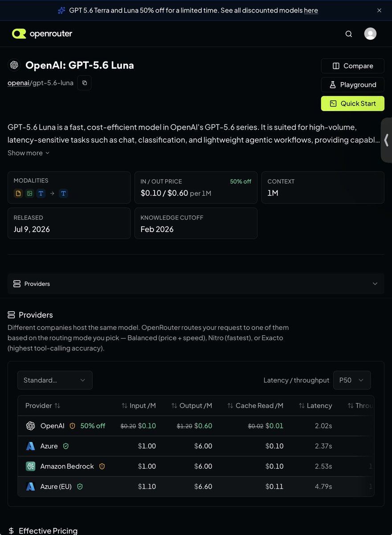
Task: Click the Quick Start button
Action: 353,103
